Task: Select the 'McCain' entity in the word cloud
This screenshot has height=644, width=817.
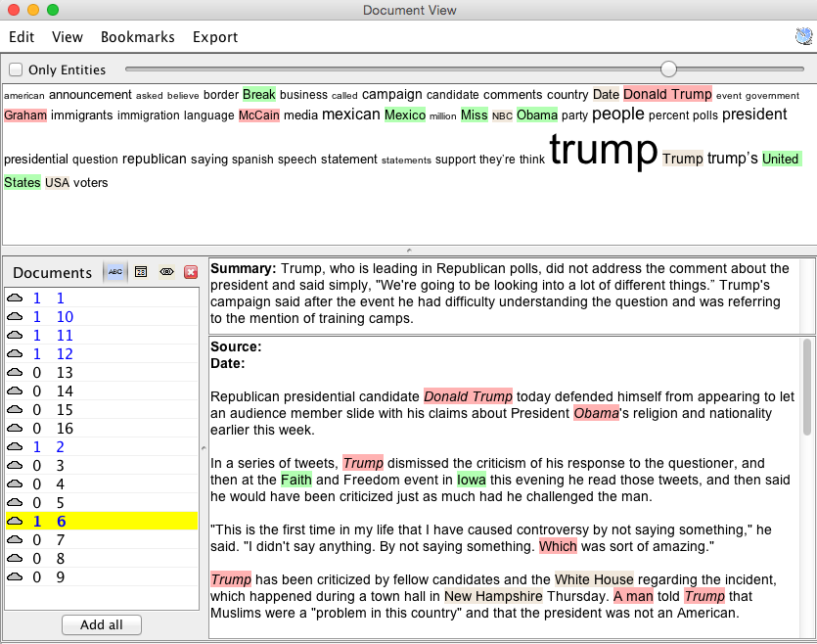Action: 259,115
